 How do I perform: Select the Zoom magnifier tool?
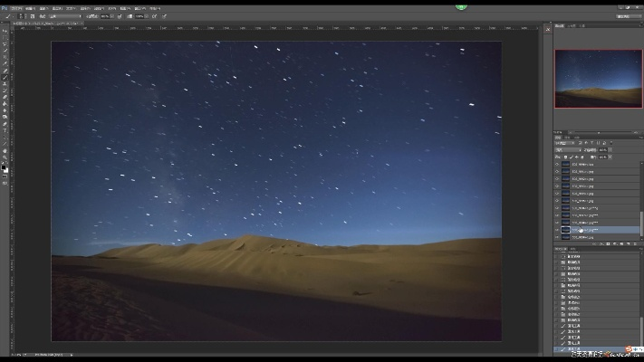tap(5, 157)
